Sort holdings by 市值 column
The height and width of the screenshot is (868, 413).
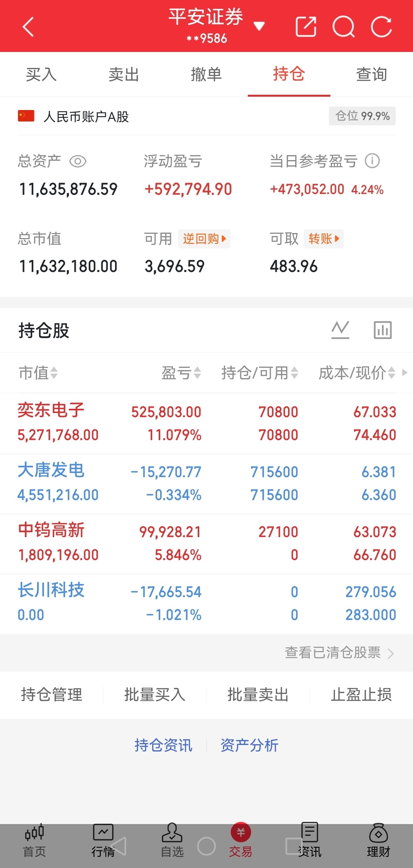(x=38, y=373)
